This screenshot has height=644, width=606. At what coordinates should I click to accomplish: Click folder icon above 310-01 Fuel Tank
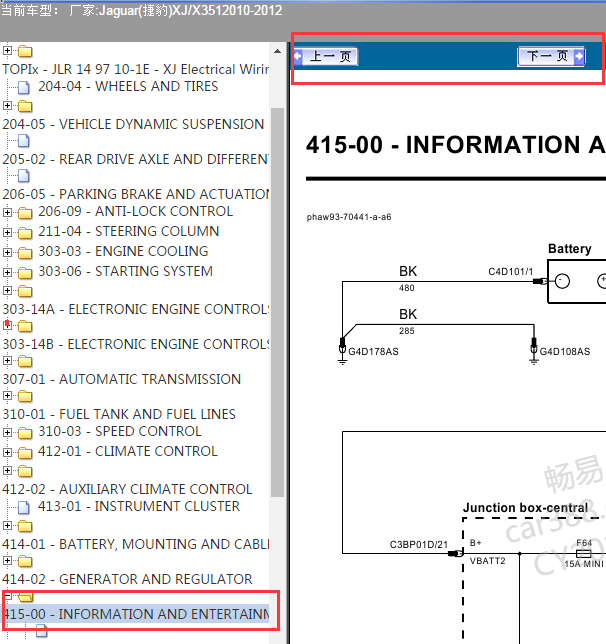click(x=25, y=396)
